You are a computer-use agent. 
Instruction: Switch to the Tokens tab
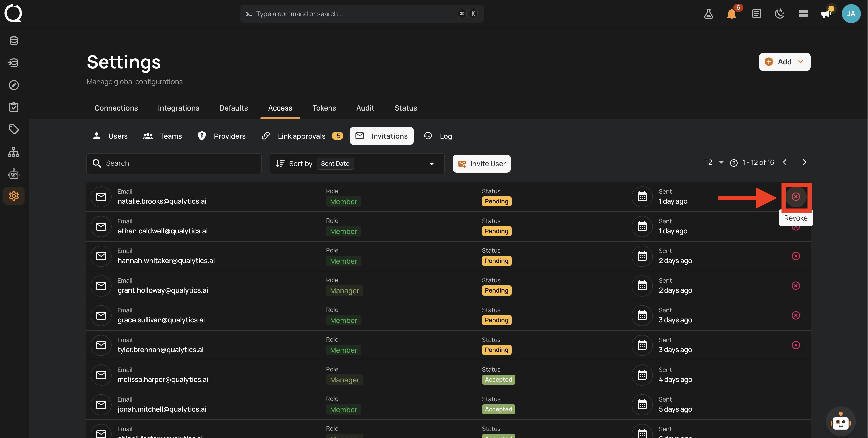324,108
